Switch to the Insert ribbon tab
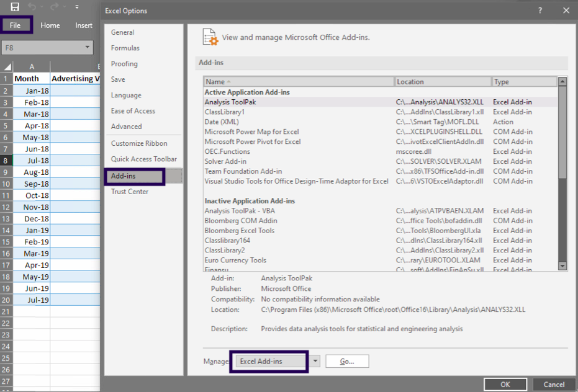The image size is (578, 392). click(x=84, y=25)
